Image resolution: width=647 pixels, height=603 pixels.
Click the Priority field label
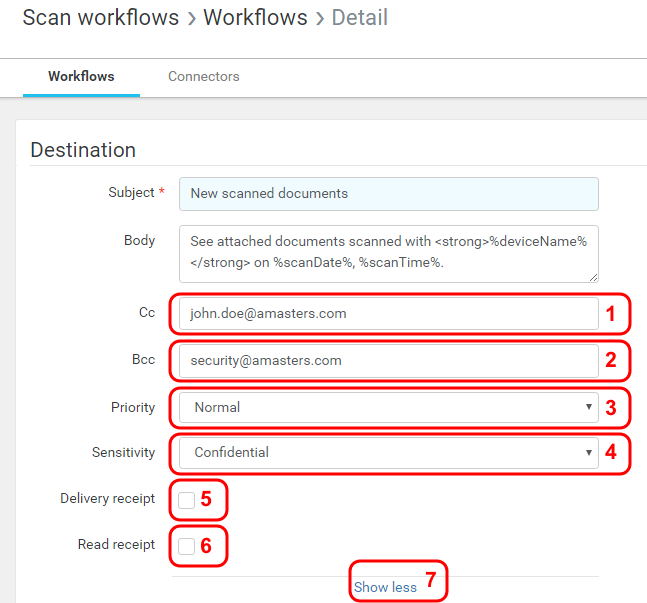[x=133, y=407]
